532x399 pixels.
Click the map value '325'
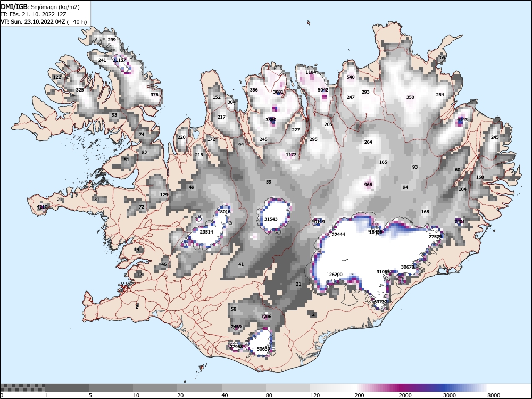tap(80, 90)
